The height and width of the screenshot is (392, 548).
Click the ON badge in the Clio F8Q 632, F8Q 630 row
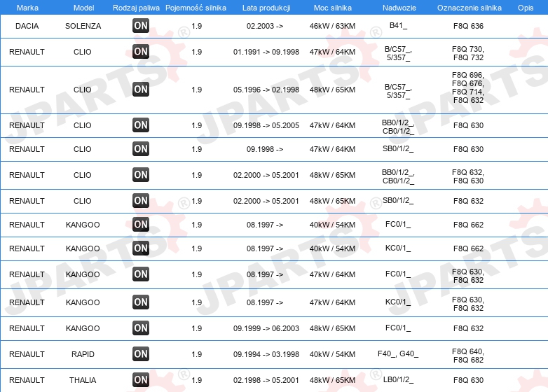[x=141, y=174]
